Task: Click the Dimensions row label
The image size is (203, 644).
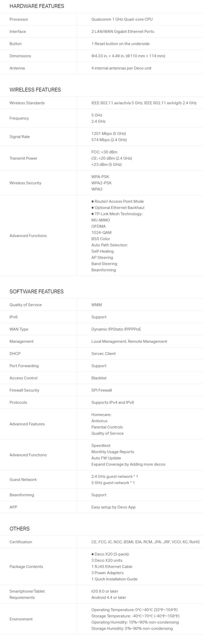Action: [x=20, y=56]
